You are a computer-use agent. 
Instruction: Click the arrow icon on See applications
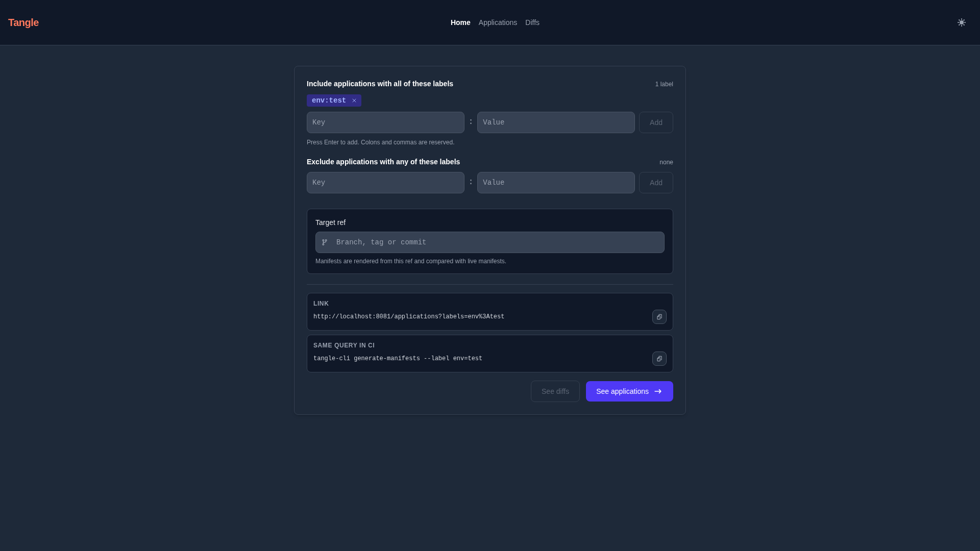tap(658, 391)
